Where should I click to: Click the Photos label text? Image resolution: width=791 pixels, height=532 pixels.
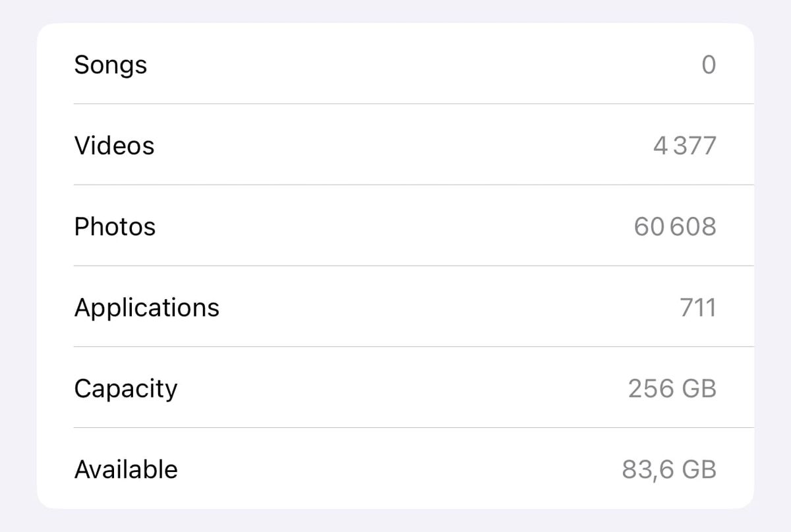pyautogui.click(x=116, y=226)
